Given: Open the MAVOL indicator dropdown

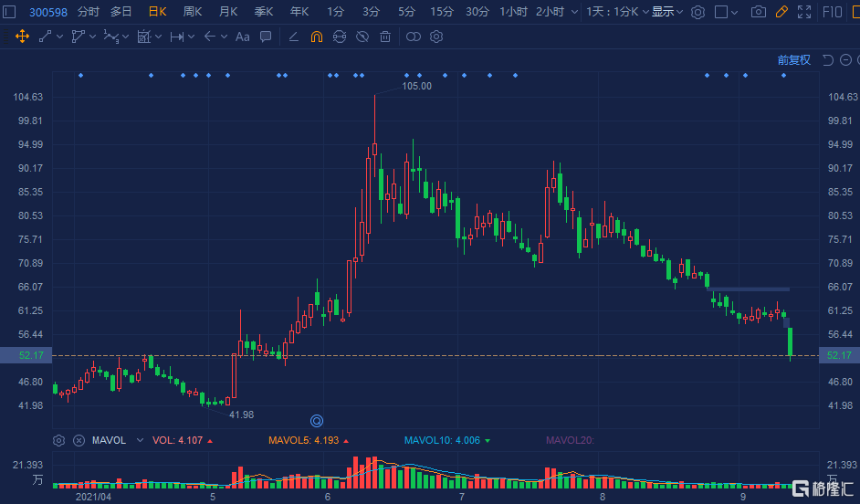Looking at the screenshot, I should [140, 440].
